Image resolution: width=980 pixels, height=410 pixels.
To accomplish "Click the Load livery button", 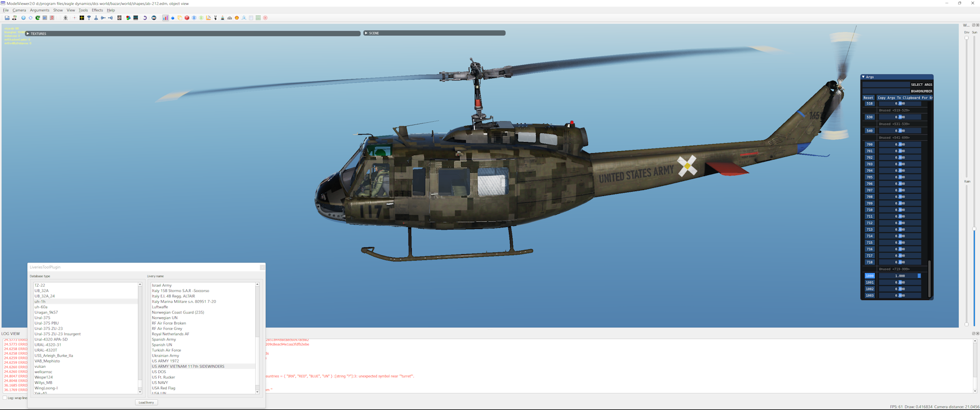I will (x=146, y=403).
